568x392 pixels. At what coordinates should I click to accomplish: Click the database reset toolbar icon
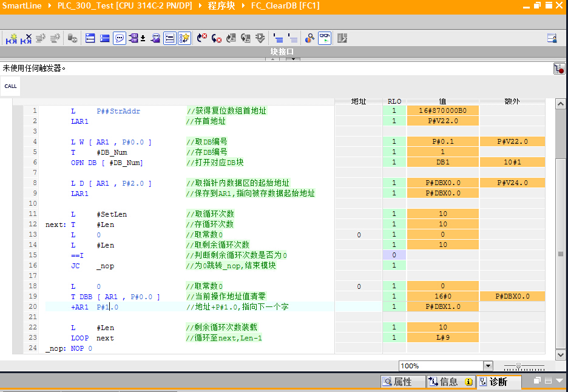coord(72,38)
